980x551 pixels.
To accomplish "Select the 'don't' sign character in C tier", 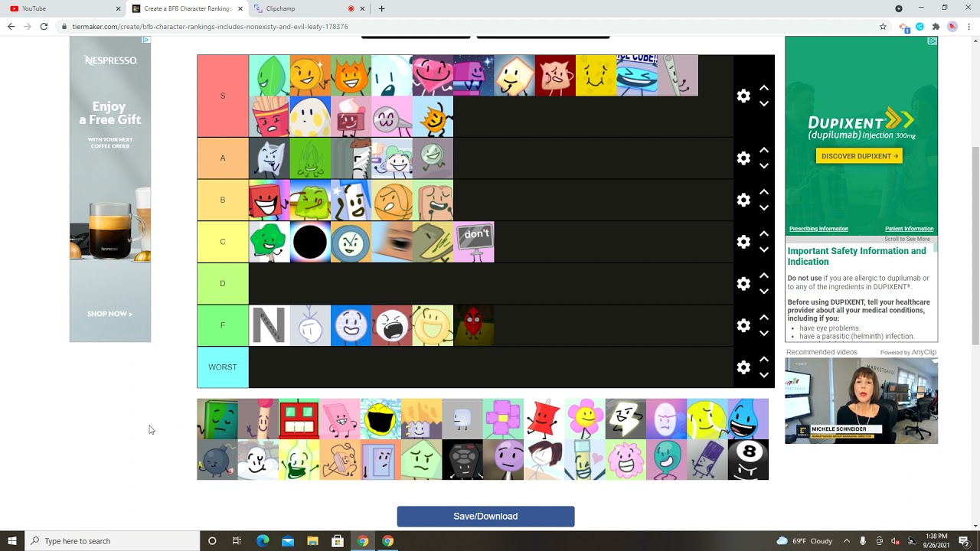I will point(474,242).
